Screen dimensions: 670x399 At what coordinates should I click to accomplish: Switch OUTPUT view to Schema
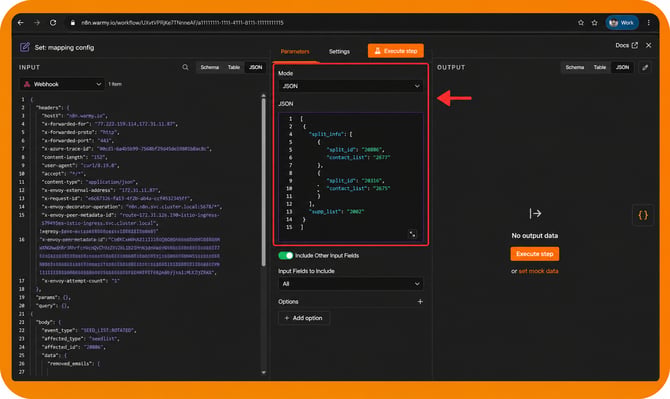tap(574, 67)
